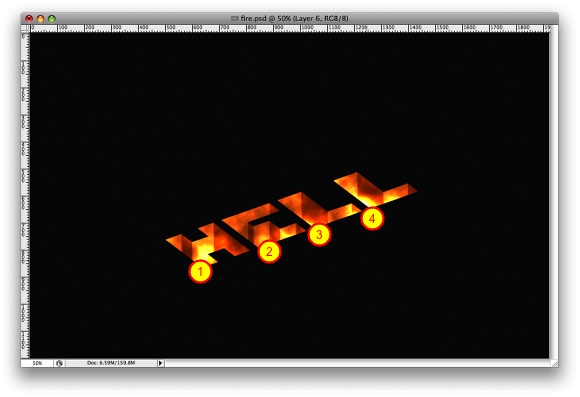Click the horizontal scrollbar at window bottom
The width and height of the screenshot is (580, 397).
point(357,363)
